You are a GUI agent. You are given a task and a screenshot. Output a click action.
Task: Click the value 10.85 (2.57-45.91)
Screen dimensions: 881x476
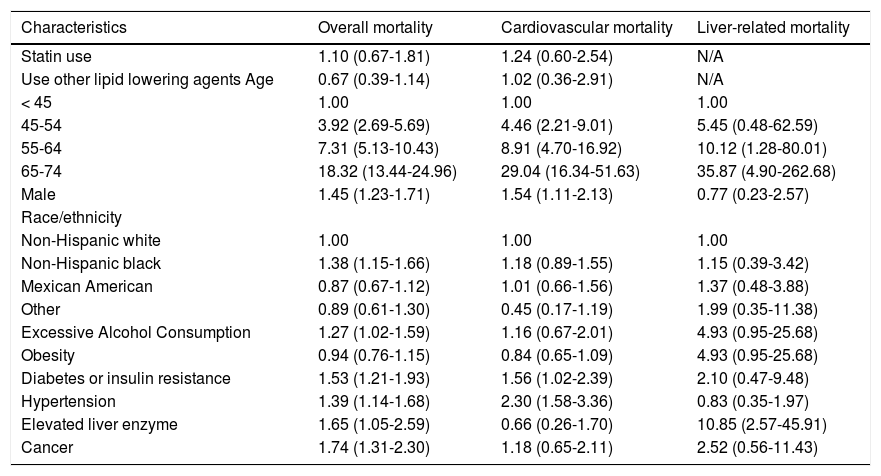760,424
